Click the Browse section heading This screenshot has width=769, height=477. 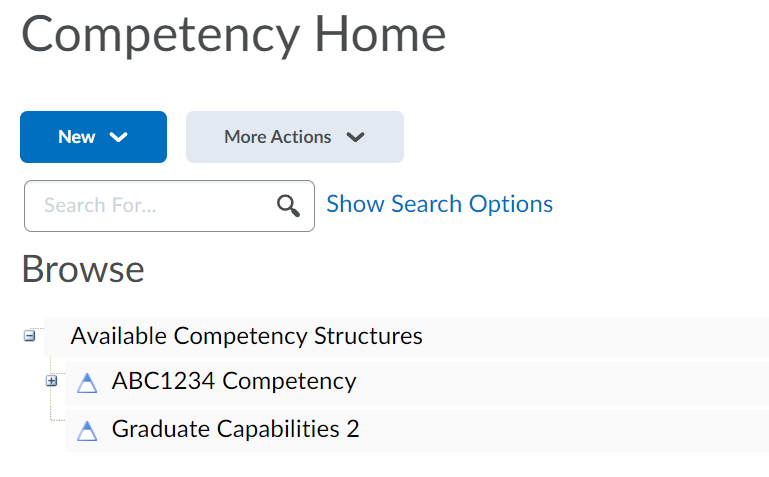tap(83, 269)
